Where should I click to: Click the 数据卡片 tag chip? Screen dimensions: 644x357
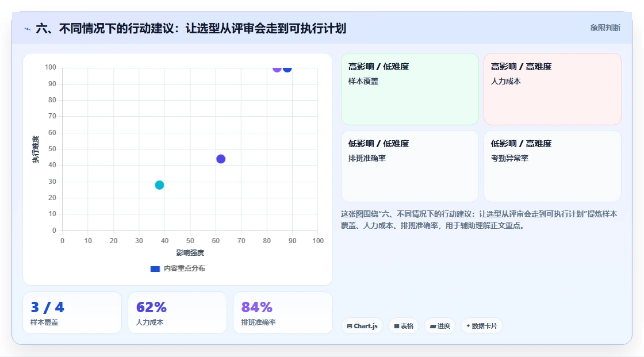[482, 326]
